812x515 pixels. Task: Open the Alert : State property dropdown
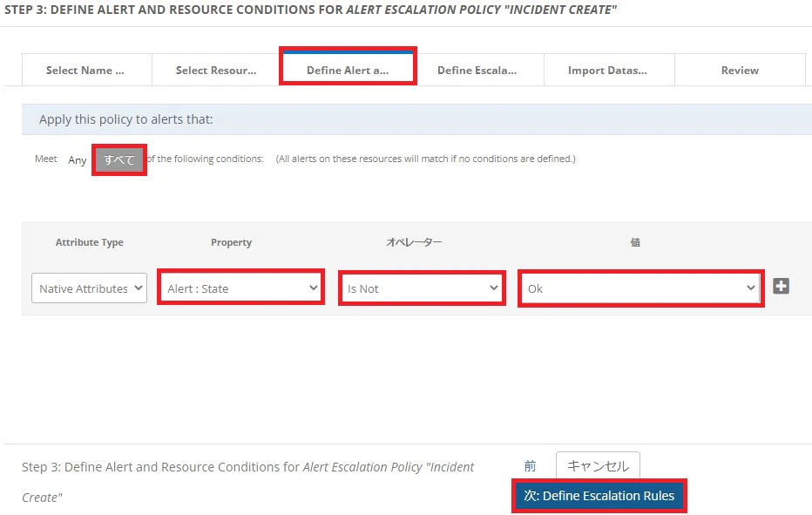240,288
